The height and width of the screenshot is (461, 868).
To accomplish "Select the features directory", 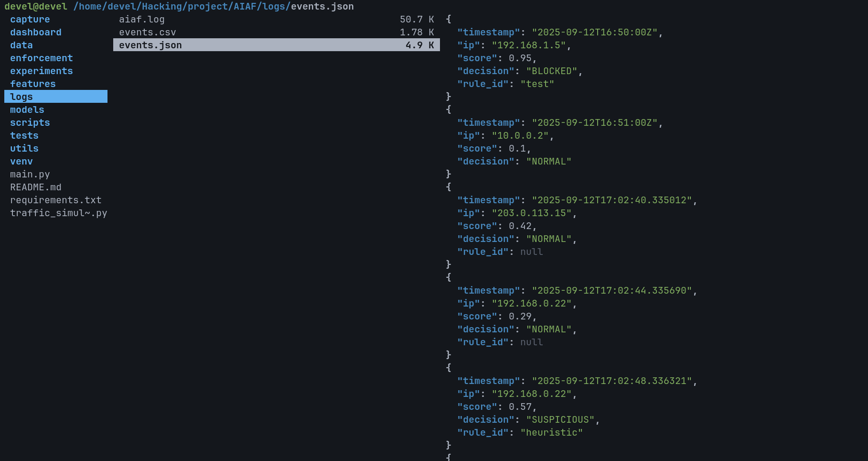I will click(x=33, y=84).
